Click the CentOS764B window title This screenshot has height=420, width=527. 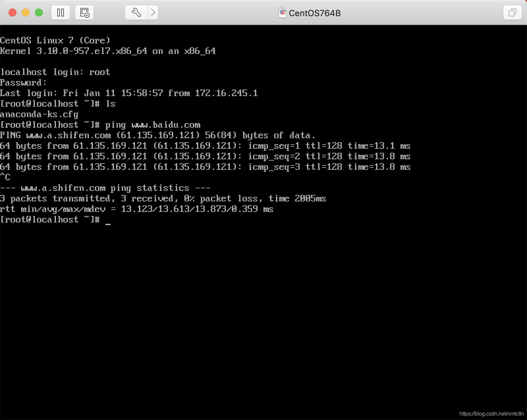tap(315, 13)
